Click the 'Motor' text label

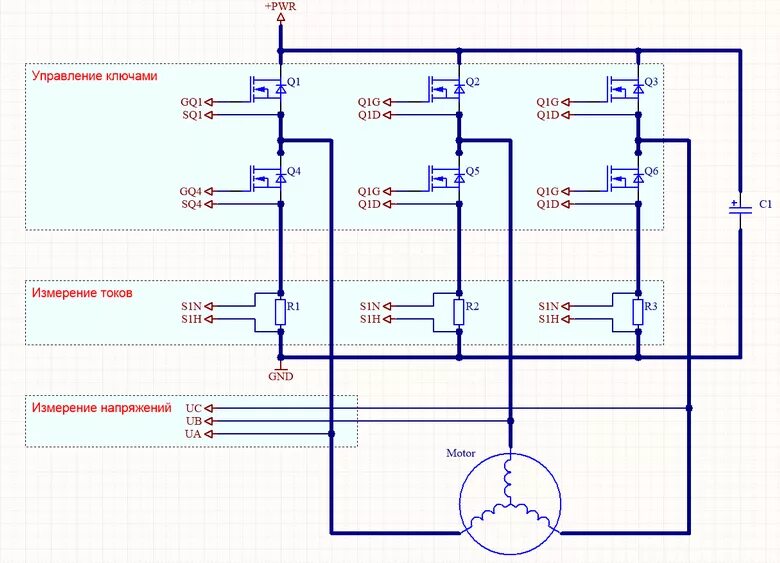point(461,453)
